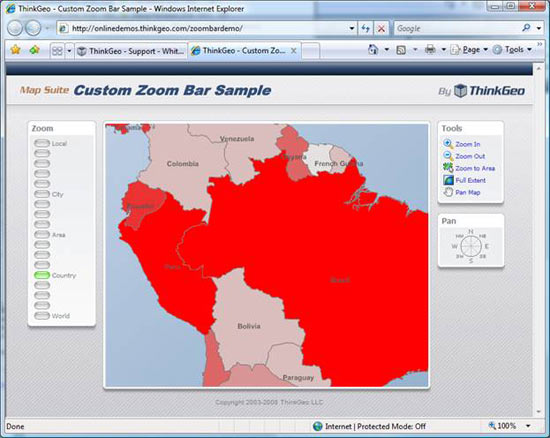Viewport: 550px width, 438px height.
Task: Open search provider dropdown arrow
Action: click(x=539, y=28)
